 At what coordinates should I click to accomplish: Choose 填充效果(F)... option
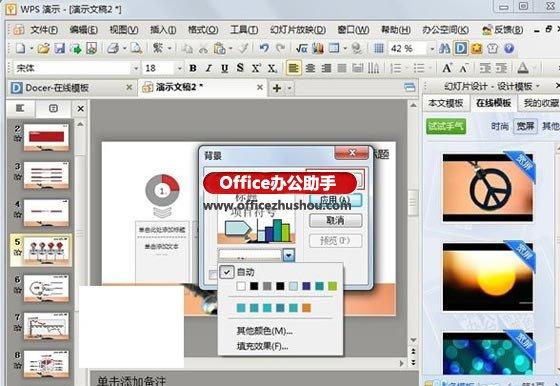tap(262, 346)
